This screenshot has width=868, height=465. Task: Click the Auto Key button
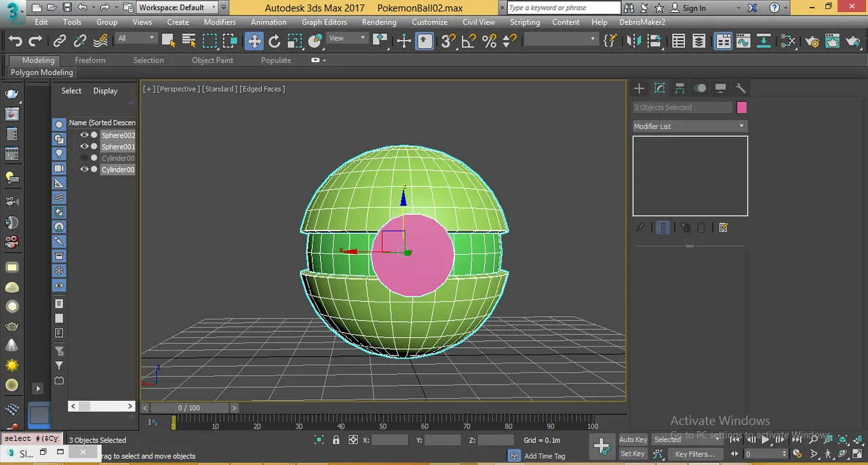tap(633, 439)
